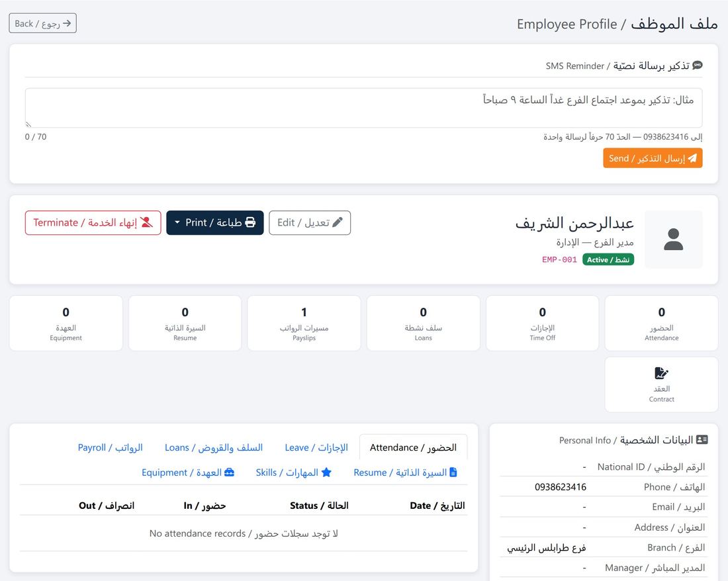
Task: Click the pencil icon in Edit button
Action: [x=338, y=222]
